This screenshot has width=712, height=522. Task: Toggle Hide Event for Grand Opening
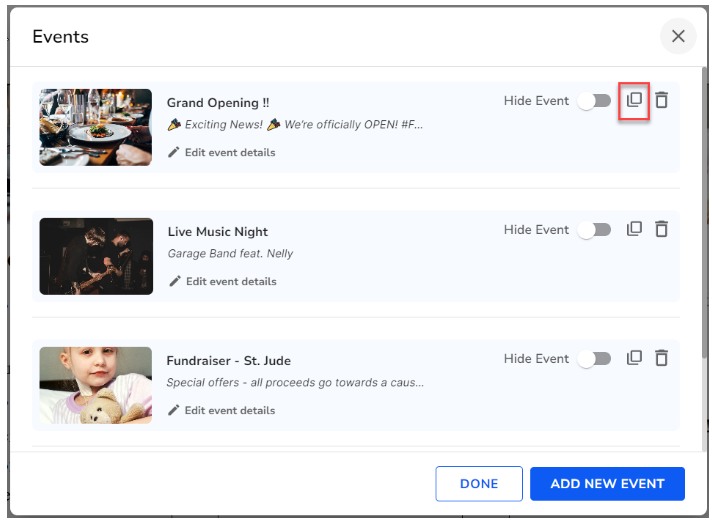(x=594, y=101)
